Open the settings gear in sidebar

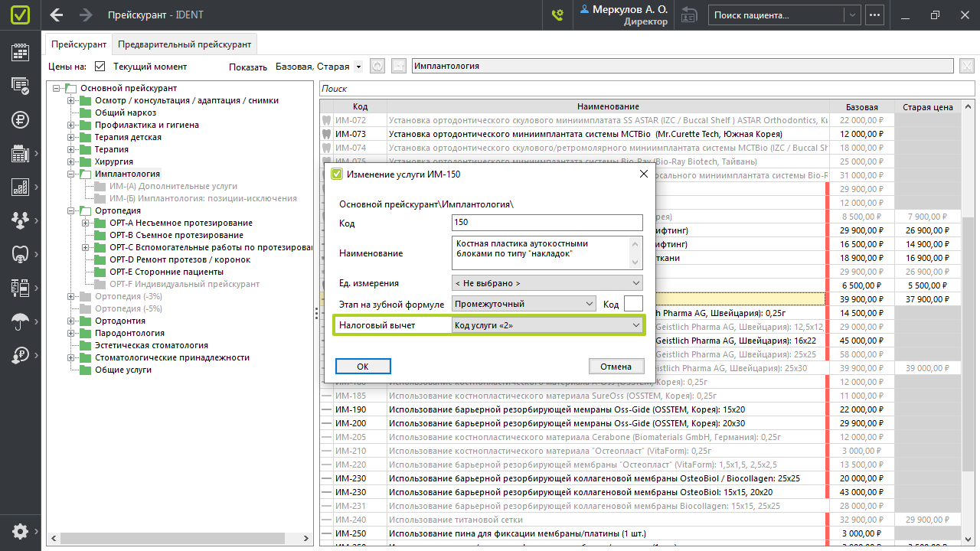coord(20,531)
